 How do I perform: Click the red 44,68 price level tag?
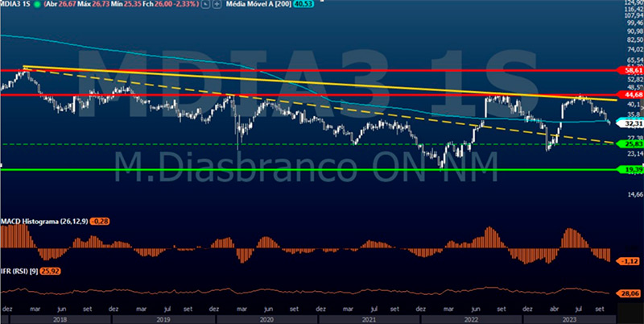[x=628, y=94]
